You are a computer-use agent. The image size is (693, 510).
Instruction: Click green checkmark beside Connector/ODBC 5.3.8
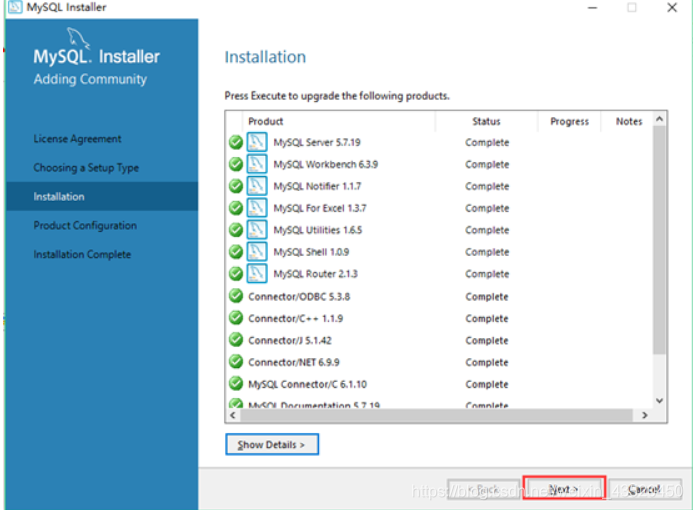[x=236, y=296]
